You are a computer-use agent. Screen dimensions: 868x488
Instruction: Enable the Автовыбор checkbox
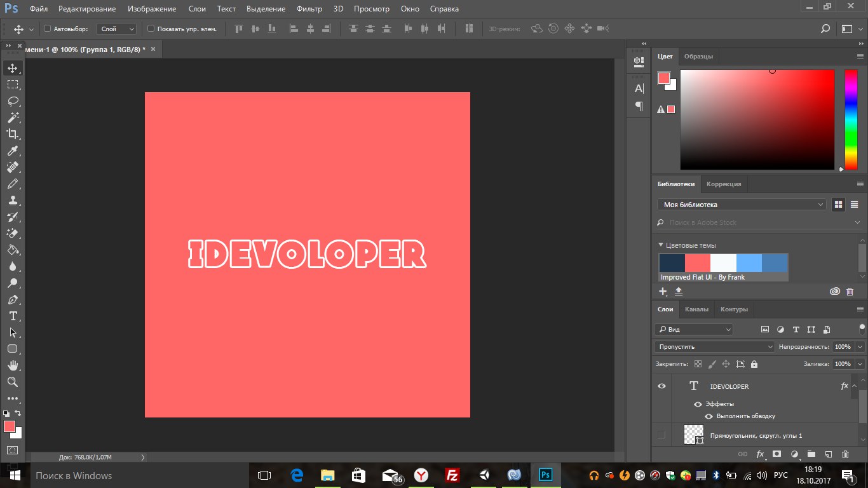point(47,29)
